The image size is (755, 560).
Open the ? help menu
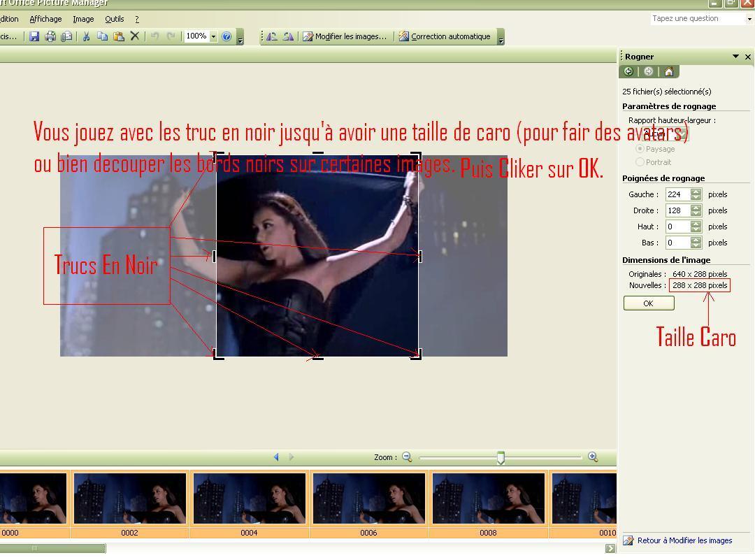pos(137,19)
